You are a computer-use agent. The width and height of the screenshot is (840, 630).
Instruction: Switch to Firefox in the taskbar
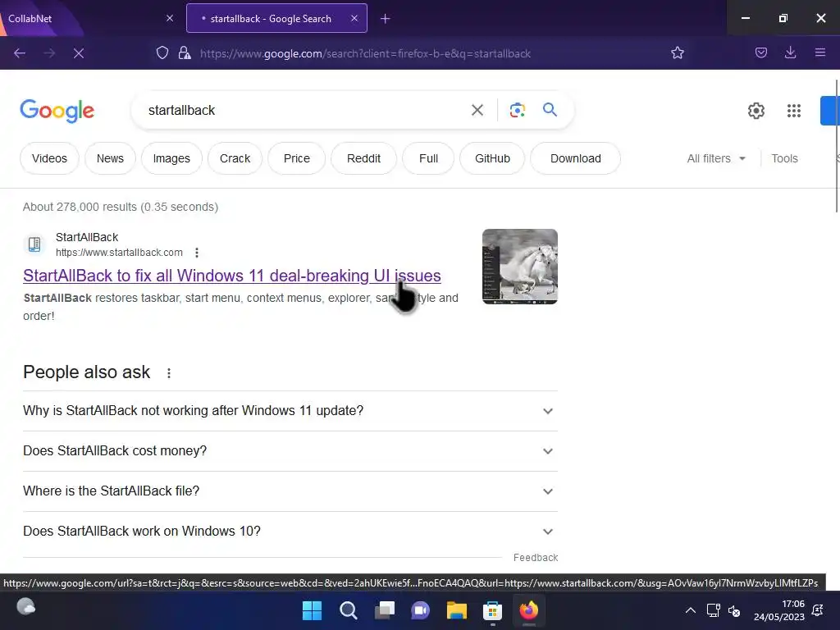[529, 610]
